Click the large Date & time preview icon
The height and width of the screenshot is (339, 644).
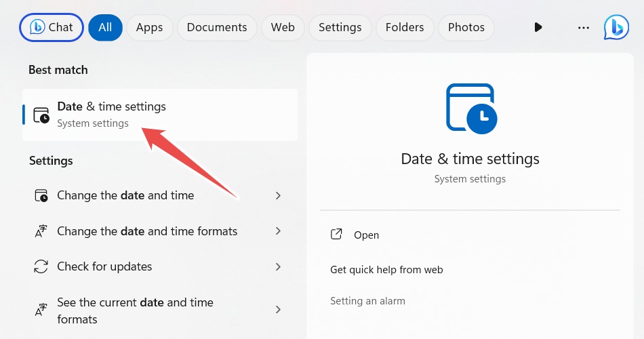(471, 109)
